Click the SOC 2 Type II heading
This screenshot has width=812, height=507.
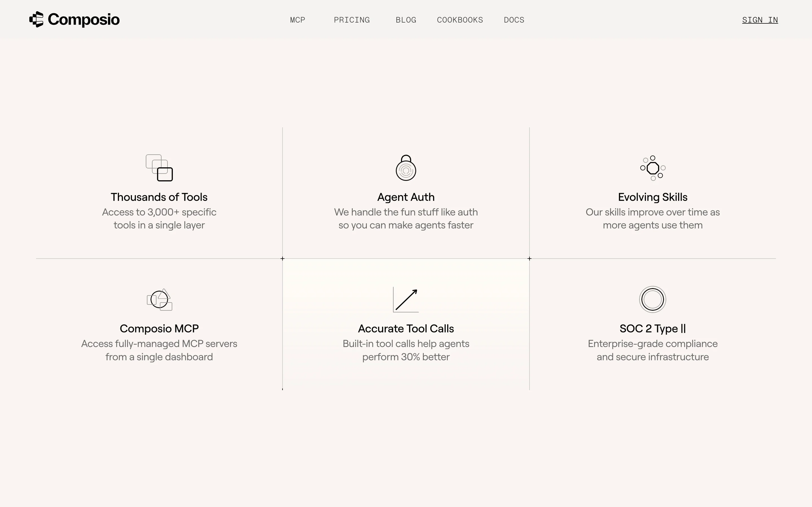click(x=652, y=329)
